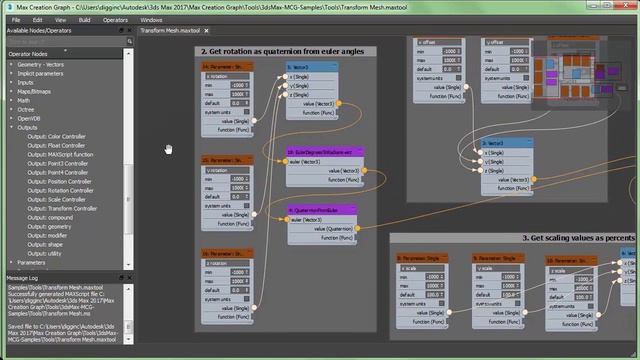Toggle system units checkbox on z rotation node
The image size is (640, 360).
point(247,299)
